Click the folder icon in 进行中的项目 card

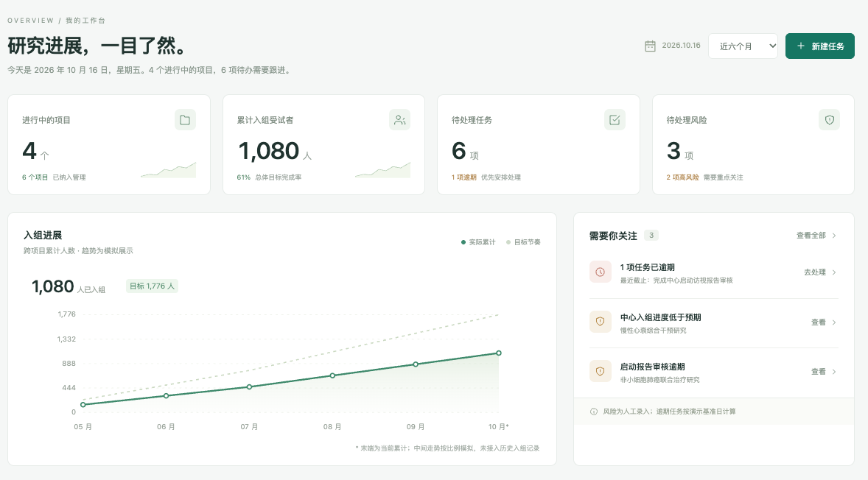185,120
